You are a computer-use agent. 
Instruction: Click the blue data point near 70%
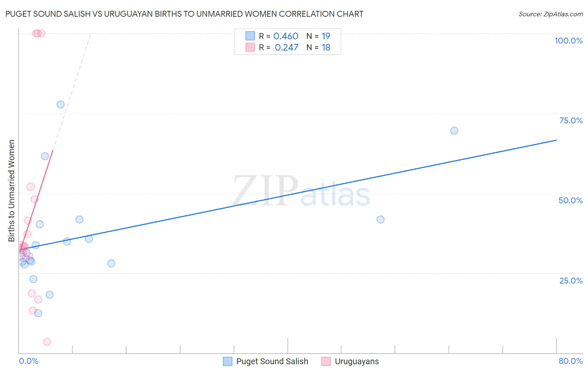pos(454,130)
